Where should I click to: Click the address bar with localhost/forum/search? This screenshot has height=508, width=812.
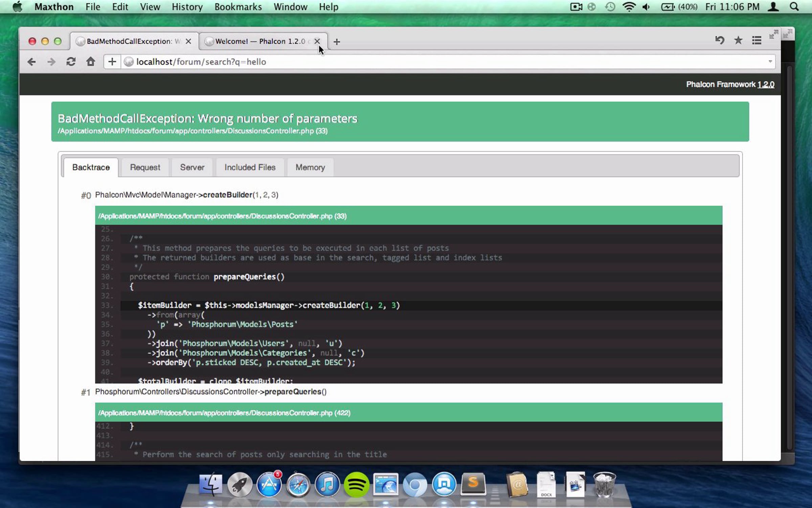point(440,62)
